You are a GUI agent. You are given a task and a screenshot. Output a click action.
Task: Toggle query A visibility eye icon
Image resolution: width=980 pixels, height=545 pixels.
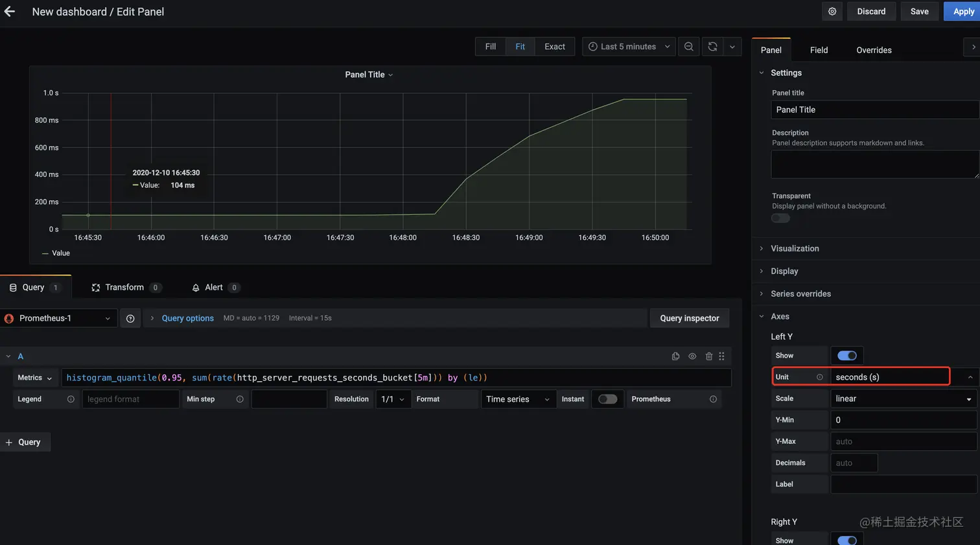(x=692, y=356)
